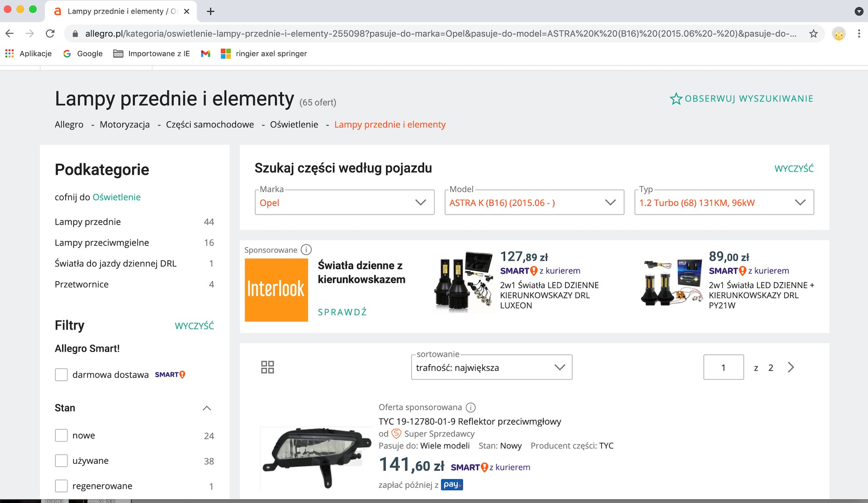Click the page number input field
868x503 pixels.
point(723,367)
